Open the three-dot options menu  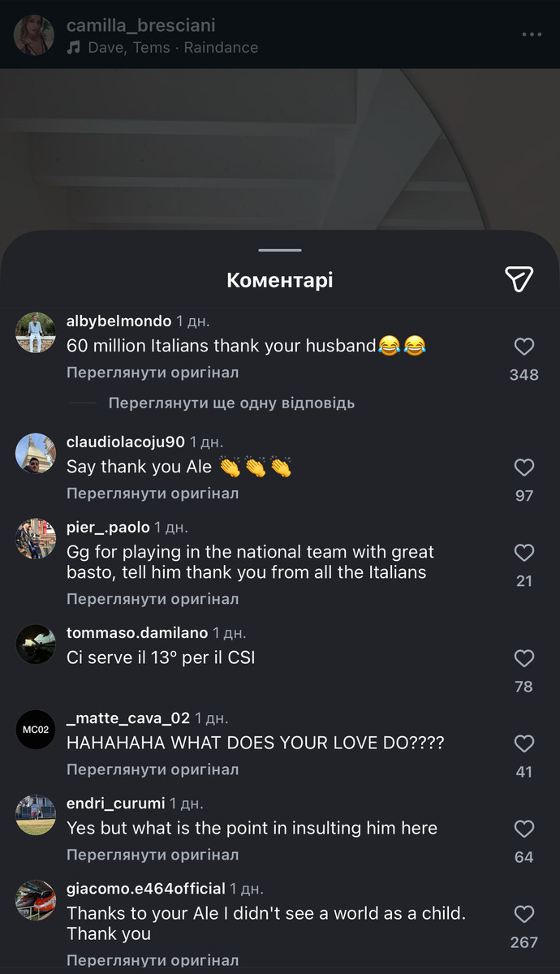[532, 35]
